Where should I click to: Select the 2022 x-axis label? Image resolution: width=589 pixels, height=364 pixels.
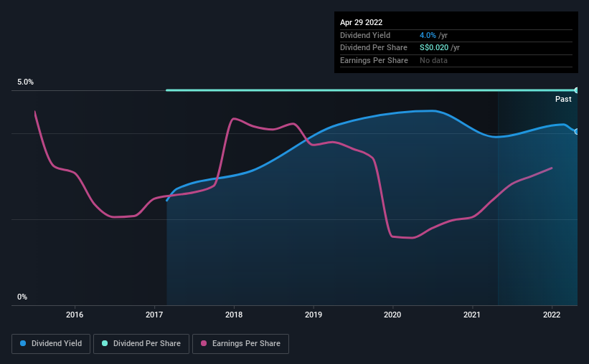(x=552, y=315)
